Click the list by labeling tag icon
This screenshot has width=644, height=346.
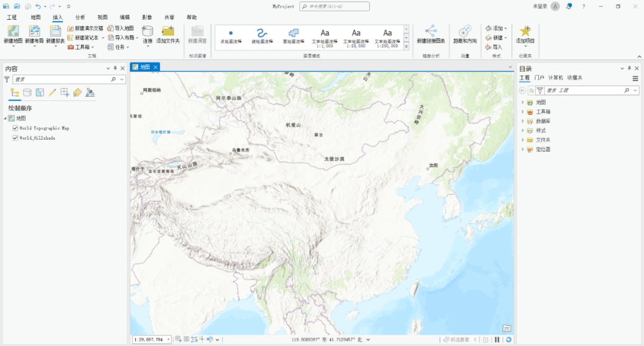point(78,92)
